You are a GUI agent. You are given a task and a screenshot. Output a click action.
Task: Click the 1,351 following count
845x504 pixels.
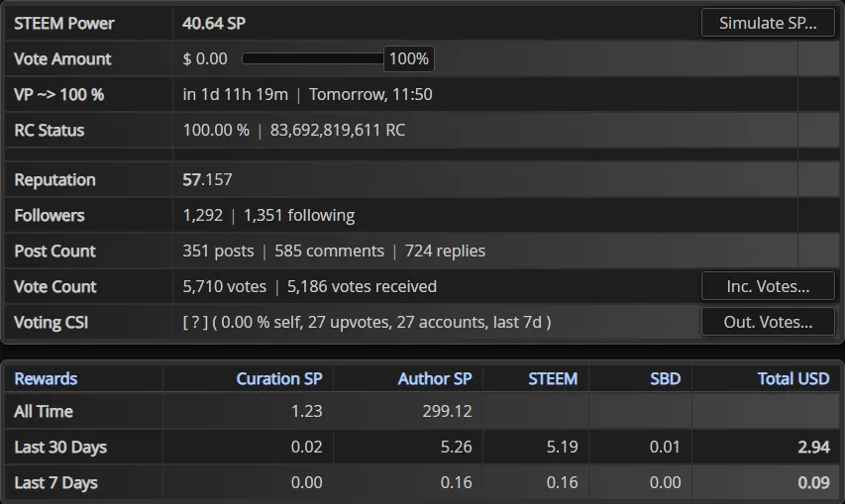(x=299, y=215)
